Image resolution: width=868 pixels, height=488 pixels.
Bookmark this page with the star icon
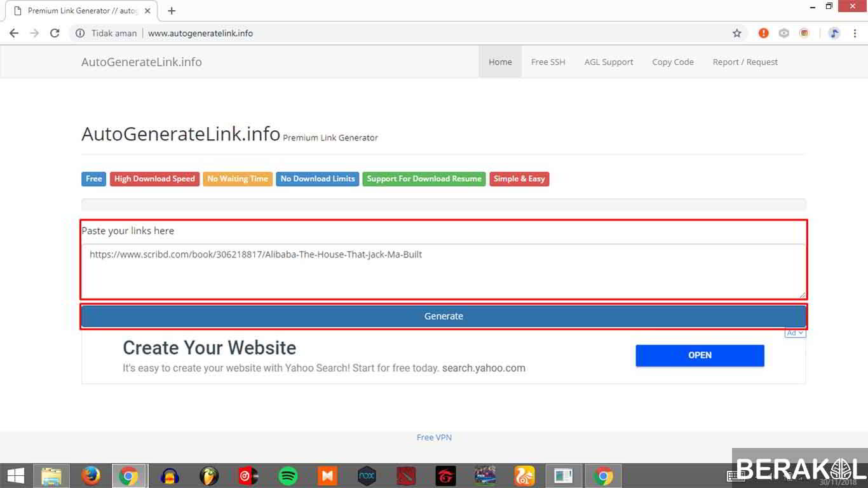tap(737, 33)
